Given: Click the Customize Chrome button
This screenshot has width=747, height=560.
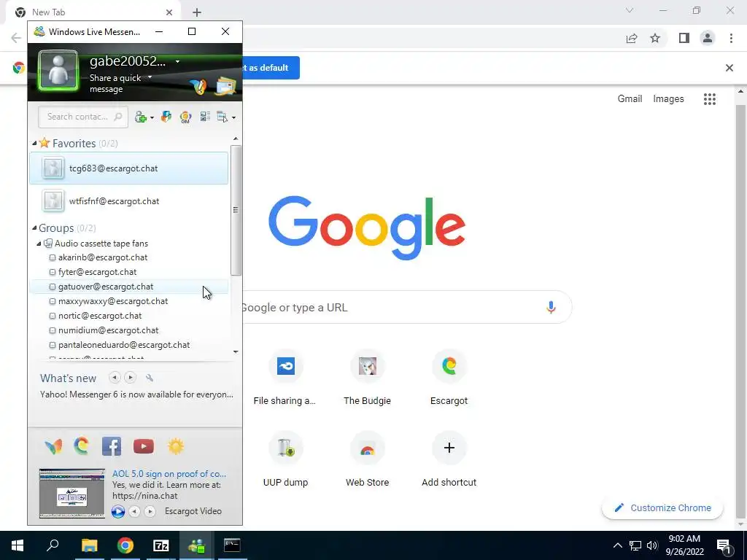Looking at the screenshot, I should click(662, 507).
